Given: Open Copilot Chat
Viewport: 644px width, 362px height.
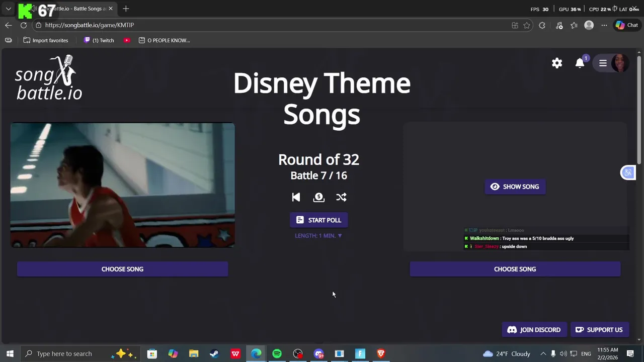Looking at the screenshot, I should coord(626,25).
